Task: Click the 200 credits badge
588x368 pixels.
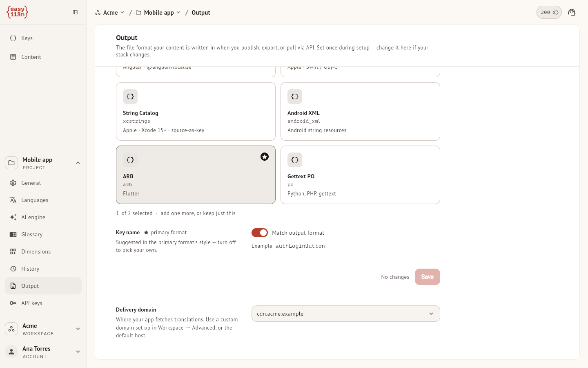Action: [x=549, y=12]
